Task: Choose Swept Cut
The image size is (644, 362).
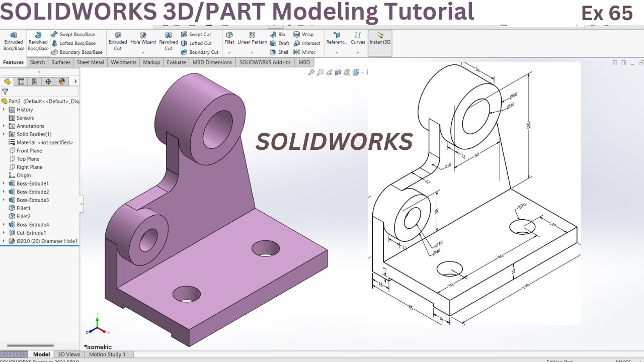Action: (x=196, y=34)
